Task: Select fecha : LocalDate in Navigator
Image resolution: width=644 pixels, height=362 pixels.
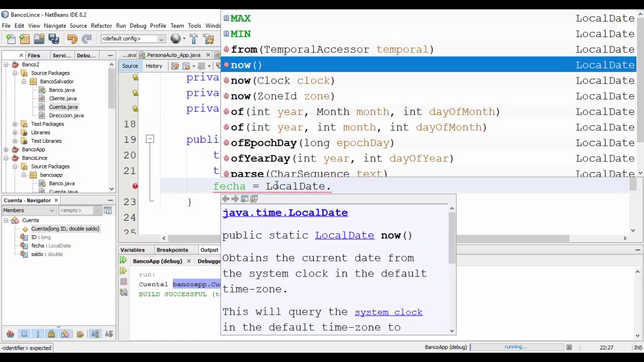Action: point(51,246)
